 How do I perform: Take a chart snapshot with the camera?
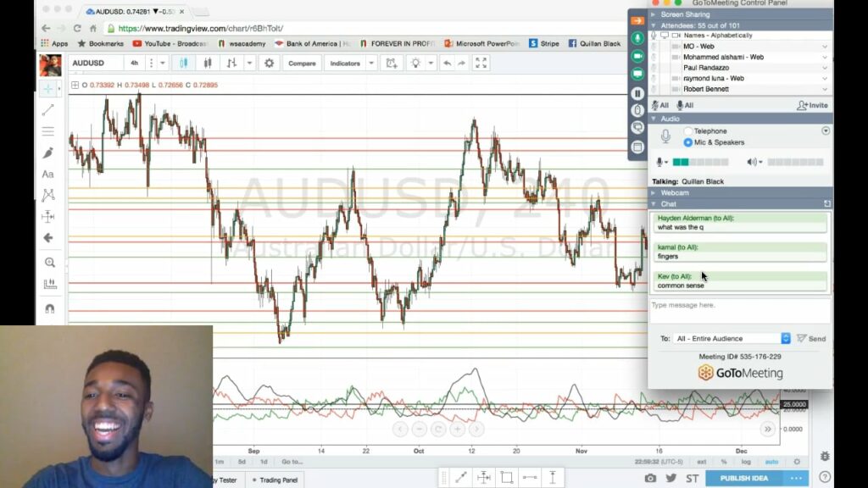[650, 478]
